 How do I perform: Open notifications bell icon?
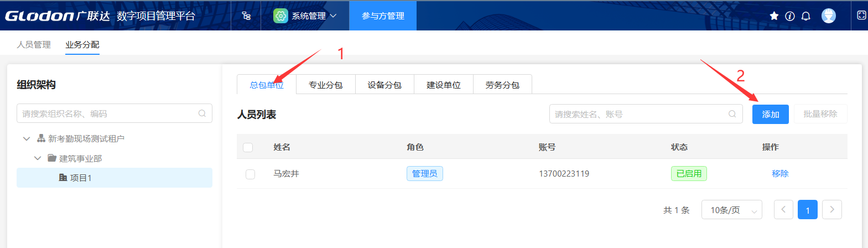point(806,16)
